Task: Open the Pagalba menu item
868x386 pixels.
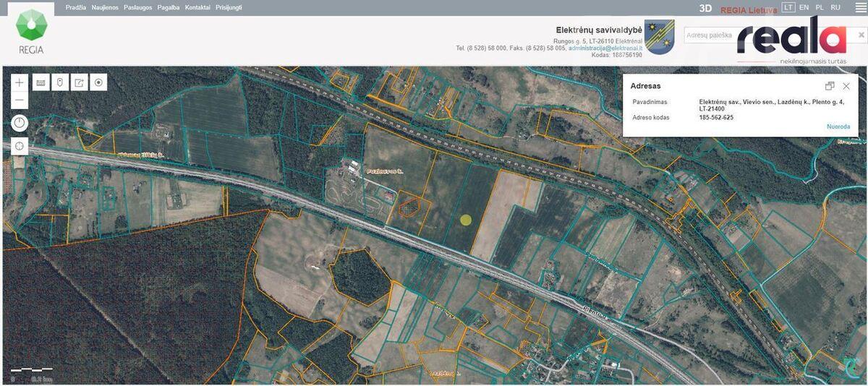Action: click(x=169, y=7)
